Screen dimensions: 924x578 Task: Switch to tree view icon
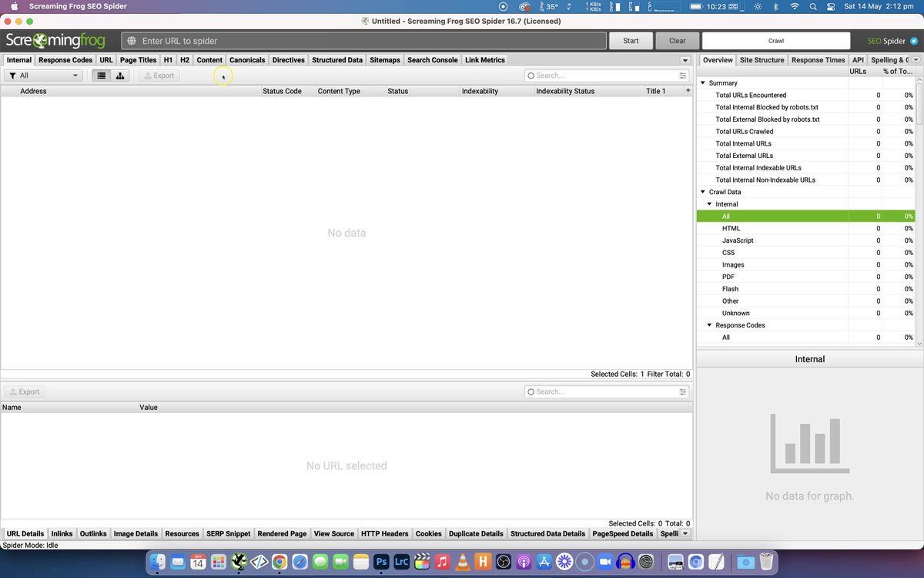point(120,76)
